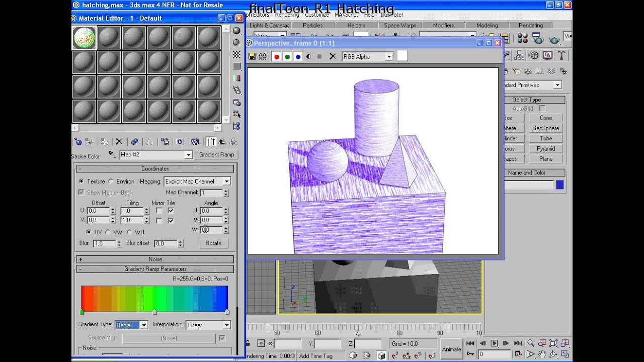The height and width of the screenshot is (362, 644).
Task: Check V Mirror checkbox
Action: (x=159, y=220)
